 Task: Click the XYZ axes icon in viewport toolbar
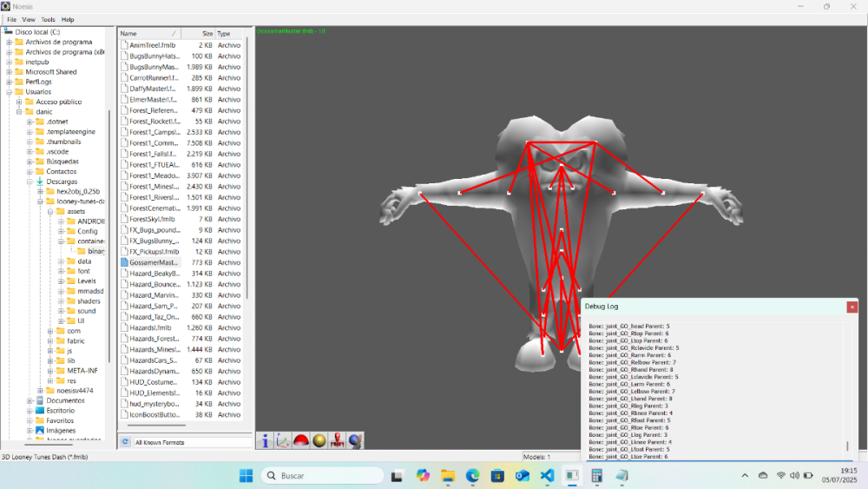(283, 441)
